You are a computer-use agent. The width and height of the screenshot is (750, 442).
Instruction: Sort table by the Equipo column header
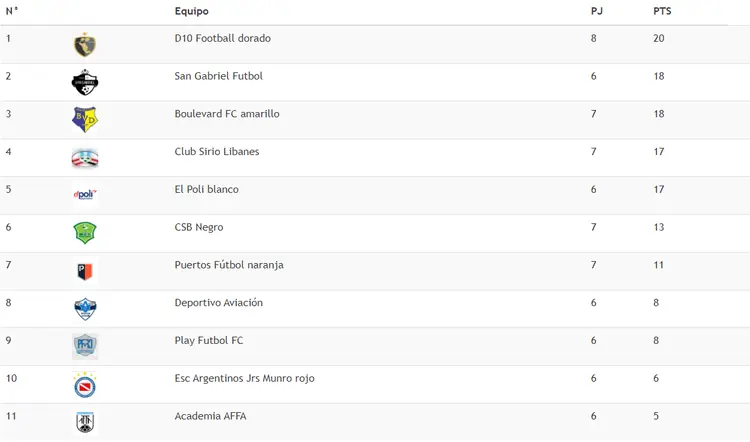[191, 11]
